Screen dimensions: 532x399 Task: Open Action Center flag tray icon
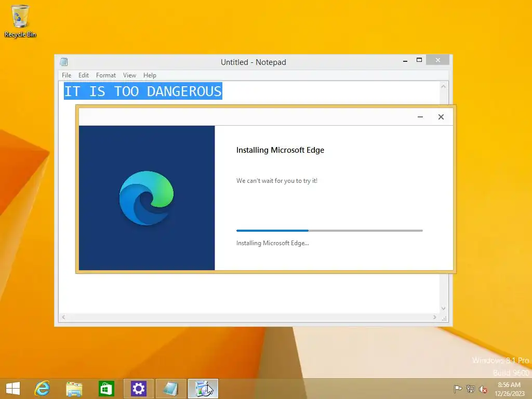tap(458, 389)
